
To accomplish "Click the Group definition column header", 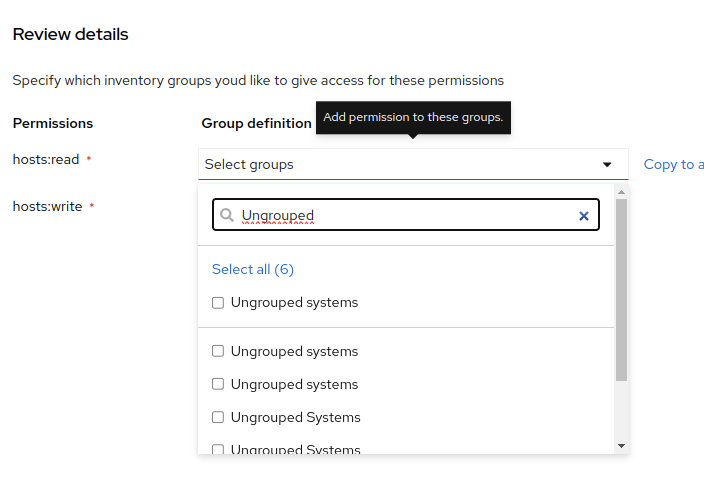I will pyautogui.click(x=256, y=123).
